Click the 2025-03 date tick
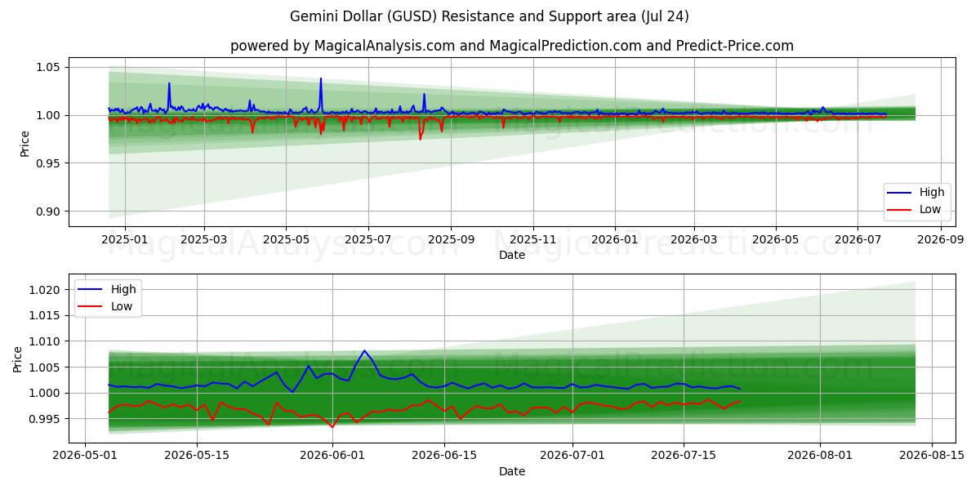 [203, 239]
